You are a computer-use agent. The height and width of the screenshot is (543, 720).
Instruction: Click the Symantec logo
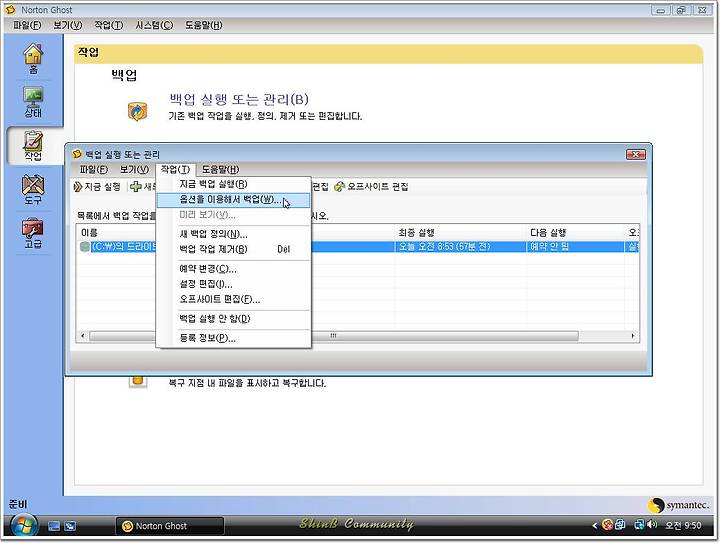679,505
